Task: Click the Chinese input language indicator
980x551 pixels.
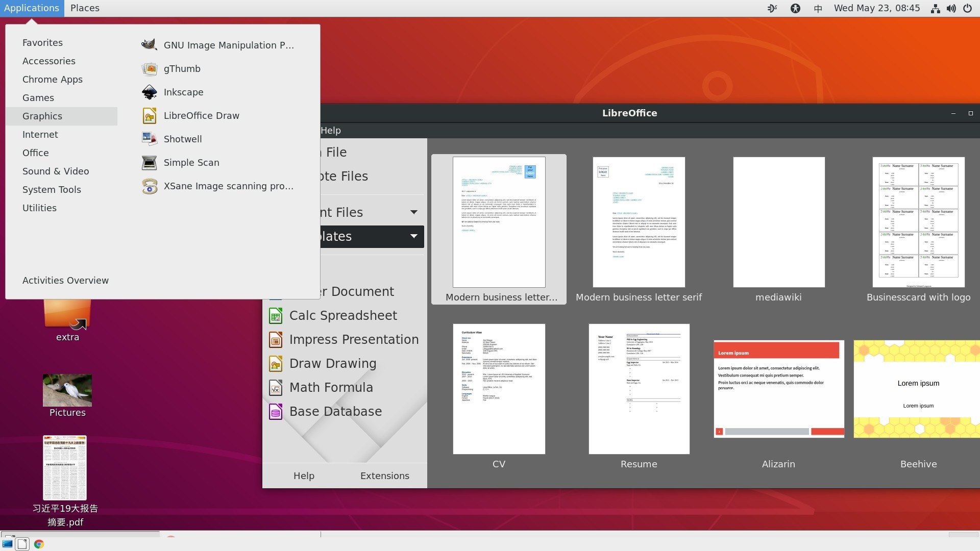Action: tap(818, 8)
